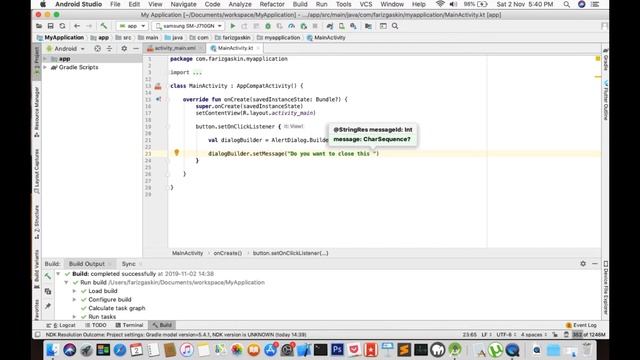Click the onCreate() code breadcrumb
Image resolution: width=640 pixels, height=360 pixels.
coord(227,253)
